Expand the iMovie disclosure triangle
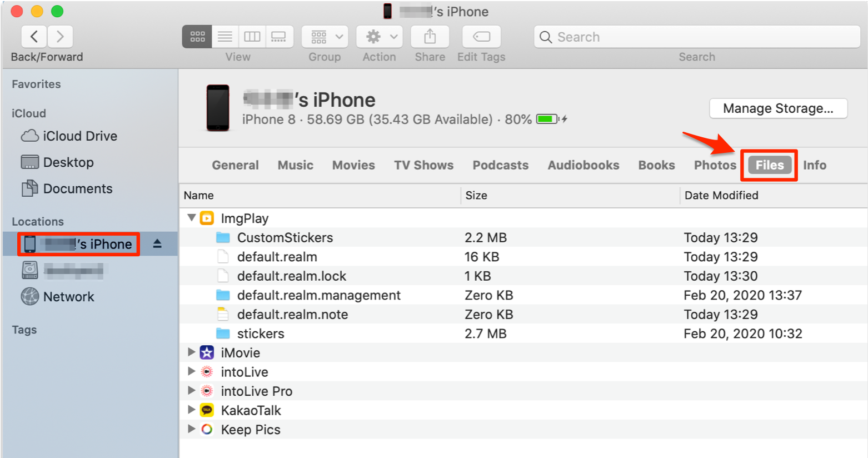Viewport: 868px width, 458px height. click(191, 352)
